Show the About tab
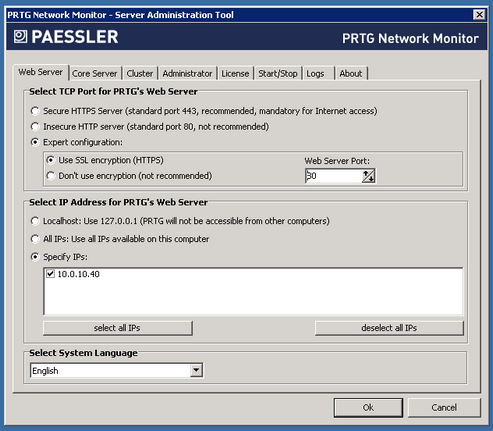The height and width of the screenshot is (431, 493). click(351, 73)
